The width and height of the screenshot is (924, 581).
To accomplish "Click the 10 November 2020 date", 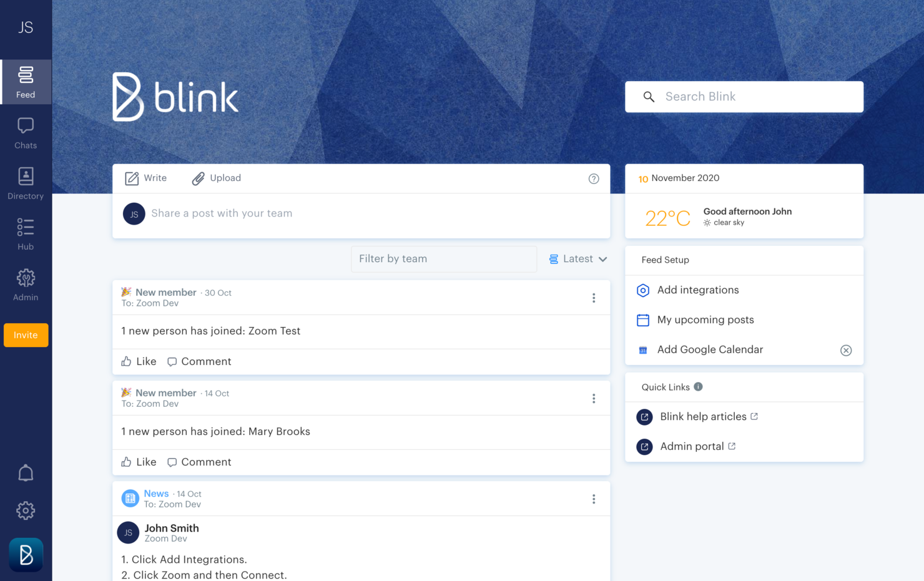I will tap(679, 178).
